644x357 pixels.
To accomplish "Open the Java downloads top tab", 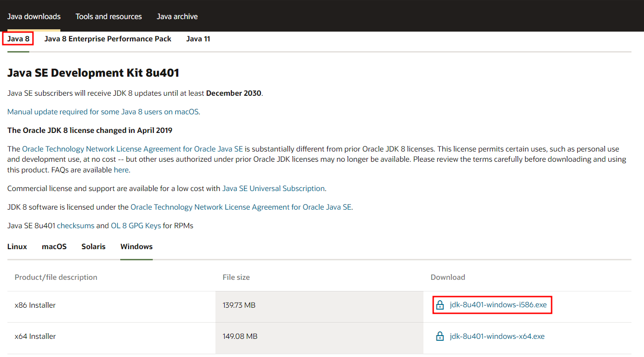I will [x=34, y=16].
